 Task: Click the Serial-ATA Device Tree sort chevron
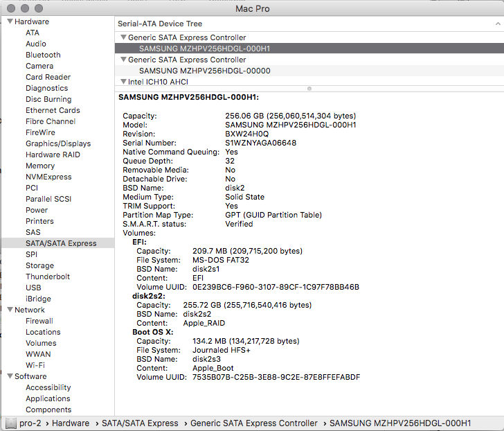pyautogui.click(x=498, y=24)
